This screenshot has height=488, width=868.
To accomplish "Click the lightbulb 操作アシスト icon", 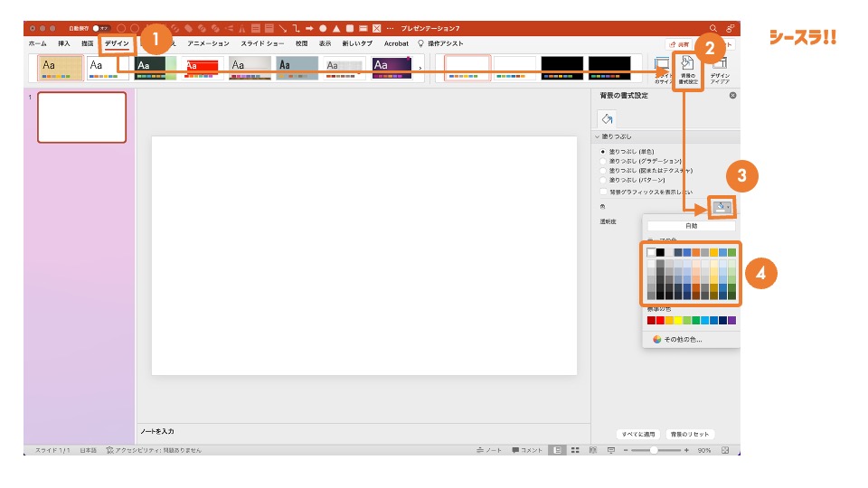I will 420,43.
